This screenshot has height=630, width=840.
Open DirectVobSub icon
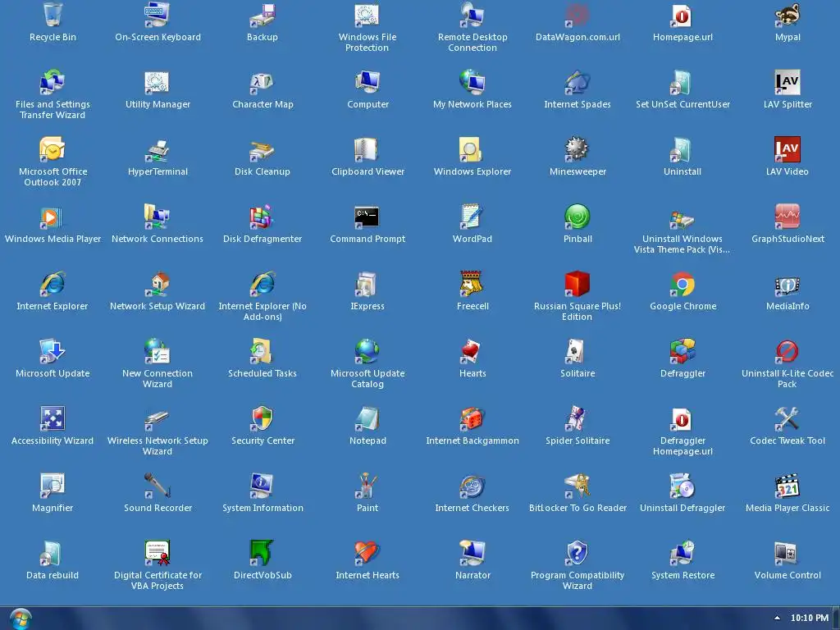pyautogui.click(x=262, y=553)
